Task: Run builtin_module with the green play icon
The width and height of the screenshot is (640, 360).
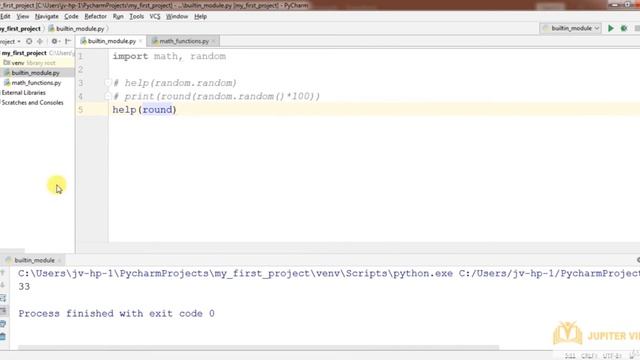Action: 611,28
